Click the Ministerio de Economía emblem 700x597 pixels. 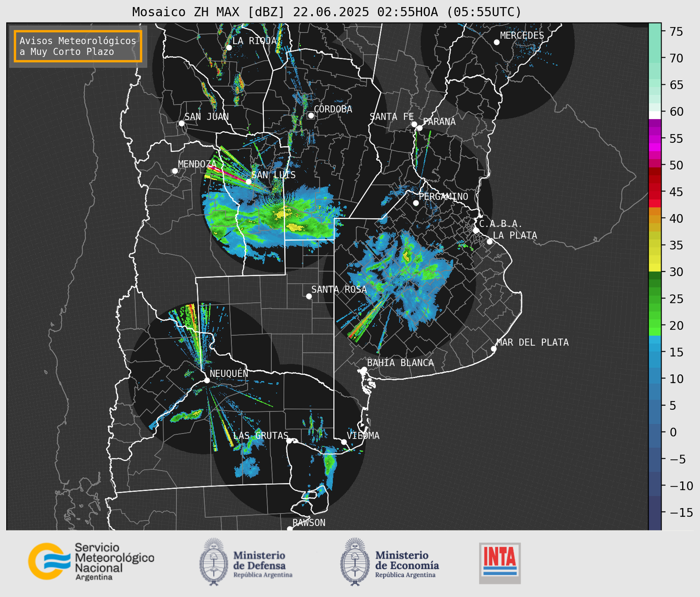pos(355,562)
